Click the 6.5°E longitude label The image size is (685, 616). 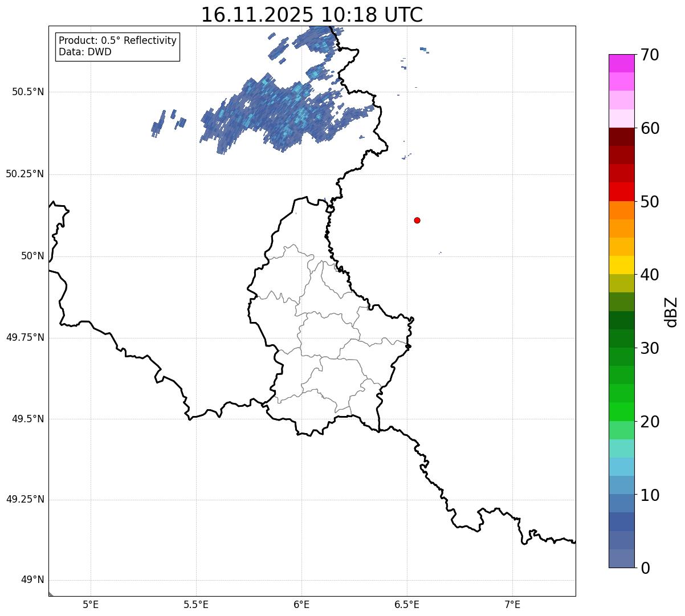click(x=407, y=605)
